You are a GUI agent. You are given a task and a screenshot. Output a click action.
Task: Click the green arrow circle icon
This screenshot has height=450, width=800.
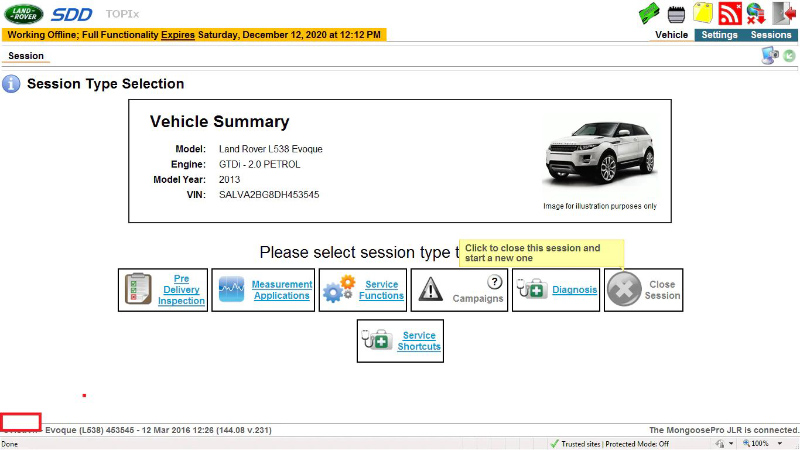pyautogui.click(x=789, y=56)
